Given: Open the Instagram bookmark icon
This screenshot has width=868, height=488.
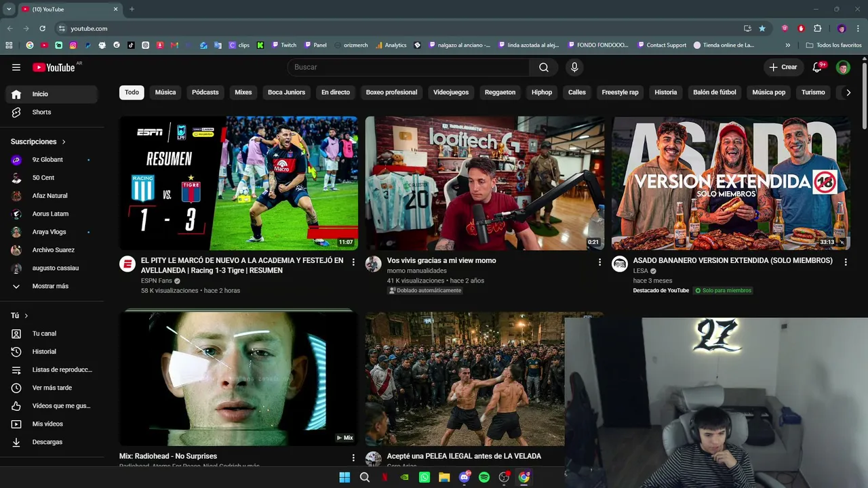Looking at the screenshot, I should coord(73,45).
